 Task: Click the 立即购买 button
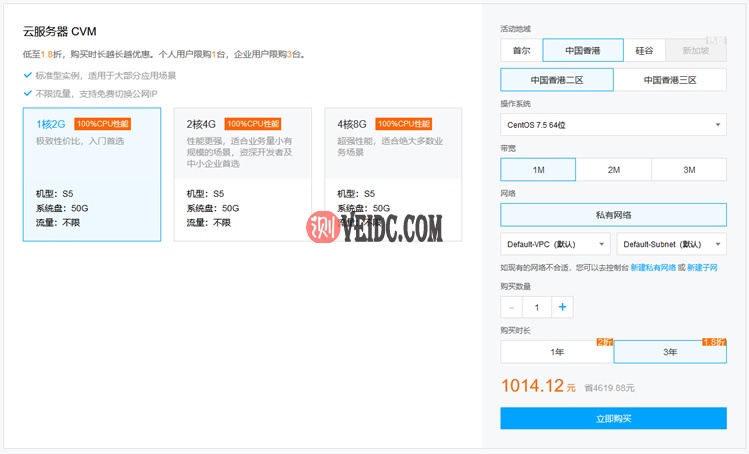613,418
